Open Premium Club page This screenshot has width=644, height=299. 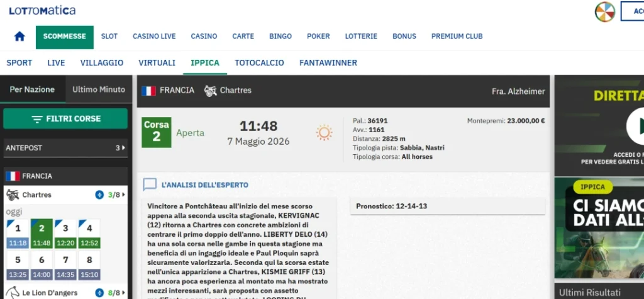457,36
